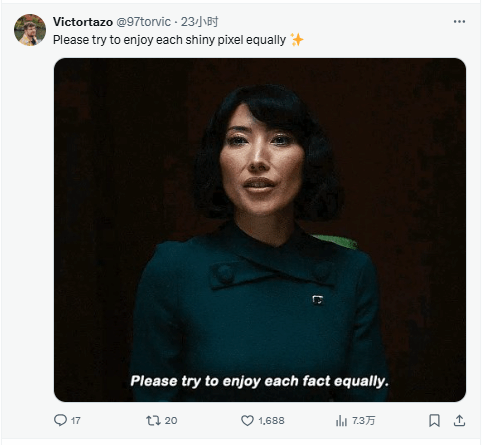This screenshot has width=482, height=445.
Task: Click the 23小时 timestamp
Action: click(x=199, y=22)
